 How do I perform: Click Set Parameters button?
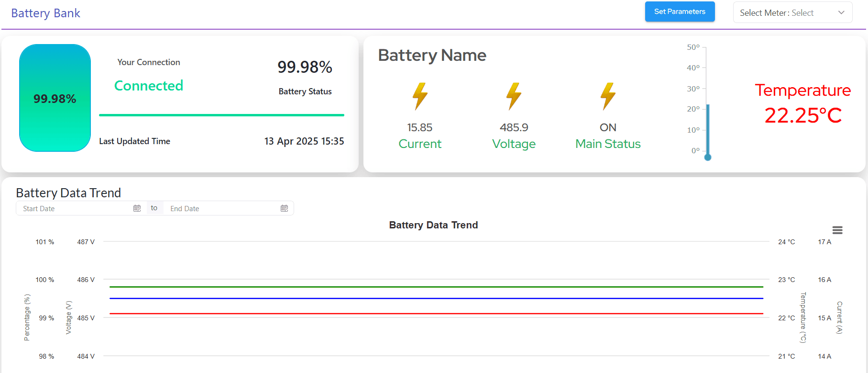[680, 11]
